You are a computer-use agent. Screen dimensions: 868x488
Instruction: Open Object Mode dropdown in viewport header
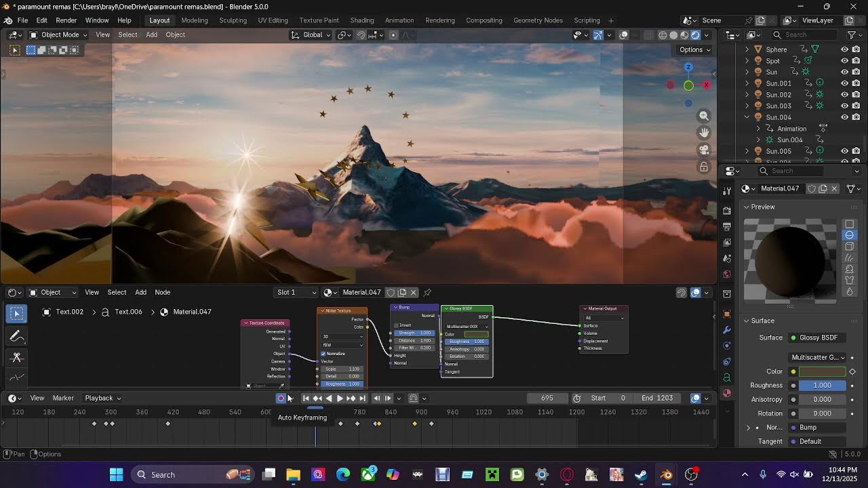(x=58, y=35)
